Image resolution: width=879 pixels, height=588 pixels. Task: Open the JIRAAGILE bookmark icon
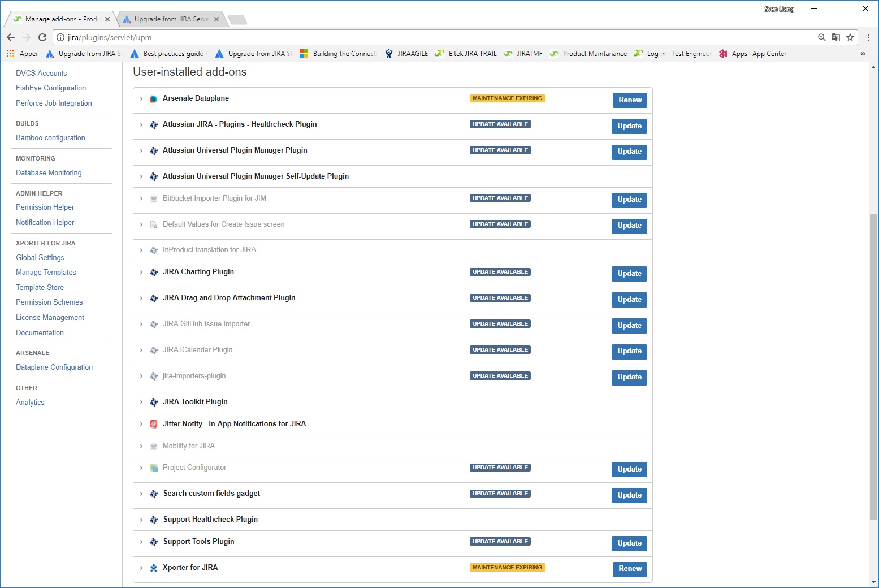[x=388, y=53]
